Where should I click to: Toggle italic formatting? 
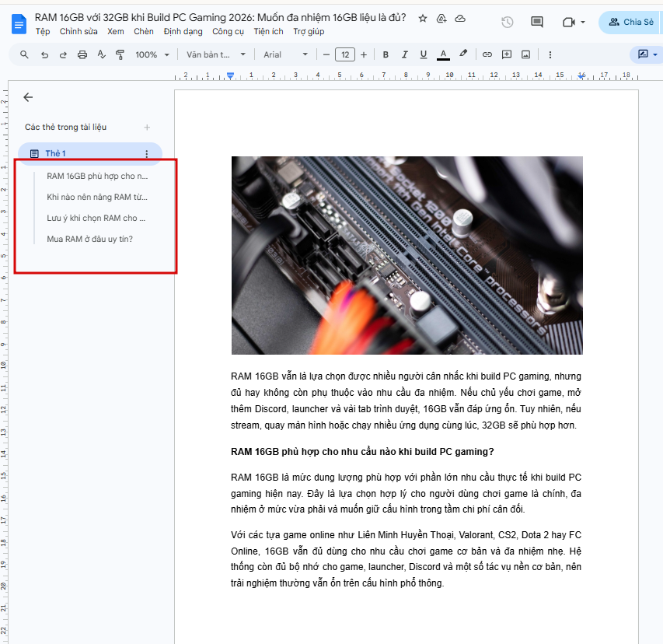coord(405,54)
